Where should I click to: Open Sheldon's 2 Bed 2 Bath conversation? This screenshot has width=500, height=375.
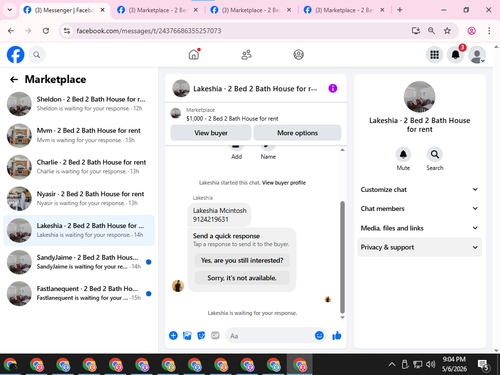(79, 104)
